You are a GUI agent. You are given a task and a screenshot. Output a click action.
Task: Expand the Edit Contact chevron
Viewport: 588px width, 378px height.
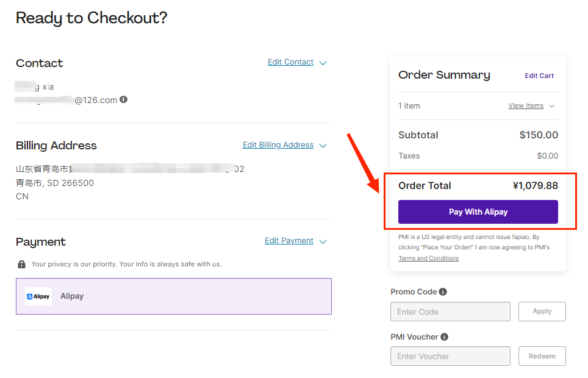coord(323,63)
